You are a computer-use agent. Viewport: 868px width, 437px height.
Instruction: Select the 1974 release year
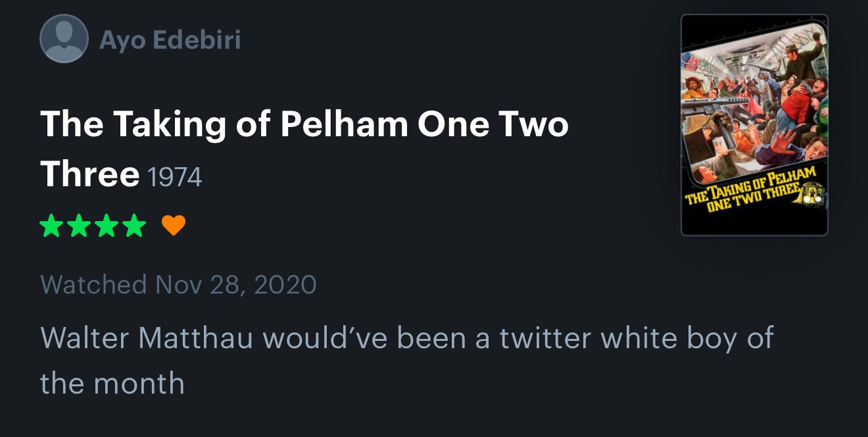(x=175, y=176)
